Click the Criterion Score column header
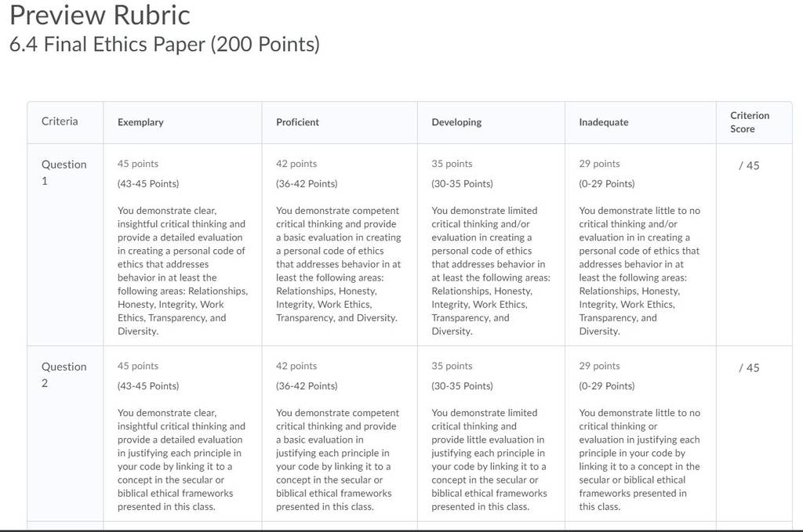803x532 pixels. pyautogui.click(x=750, y=122)
